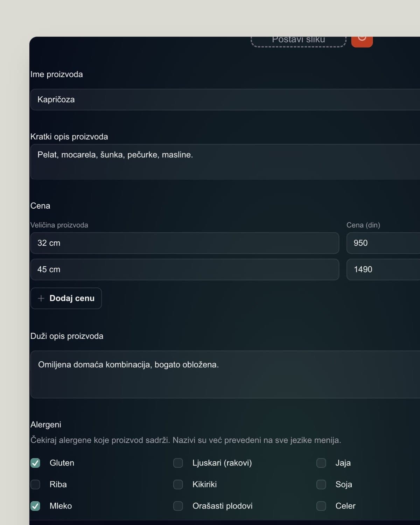The width and height of the screenshot is (420, 525).
Task: Uncheck the Gluten allergen checkbox
Action: [x=35, y=463]
